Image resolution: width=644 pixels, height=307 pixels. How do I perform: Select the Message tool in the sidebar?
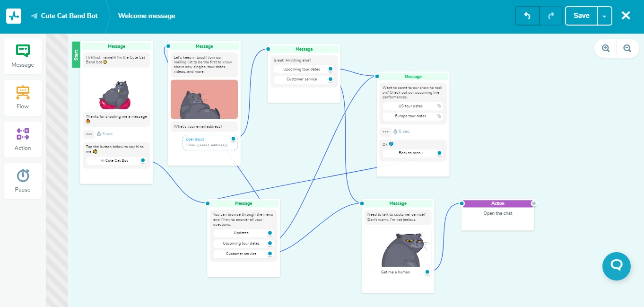[22, 55]
